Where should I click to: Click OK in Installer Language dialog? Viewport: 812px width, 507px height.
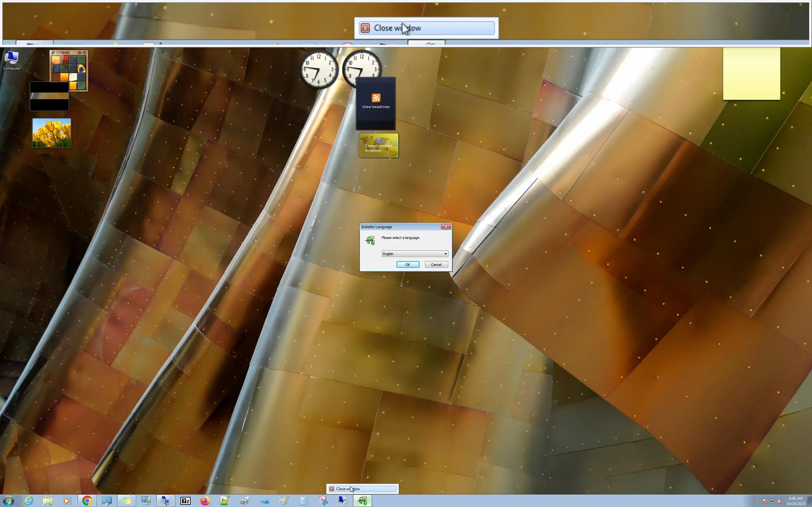point(408,265)
